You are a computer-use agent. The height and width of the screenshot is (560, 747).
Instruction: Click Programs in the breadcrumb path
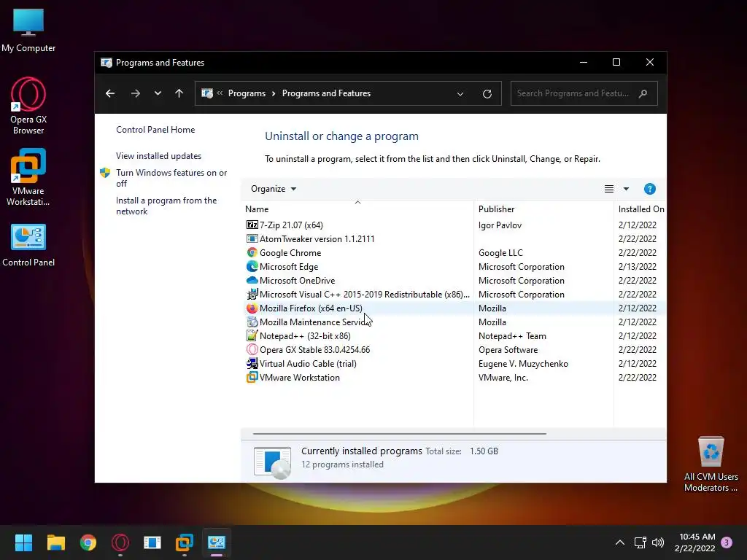point(247,93)
